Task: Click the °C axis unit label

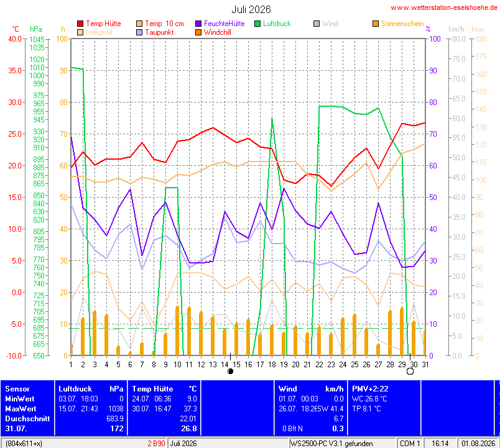Action: pyautogui.click(x=16, y=29)
